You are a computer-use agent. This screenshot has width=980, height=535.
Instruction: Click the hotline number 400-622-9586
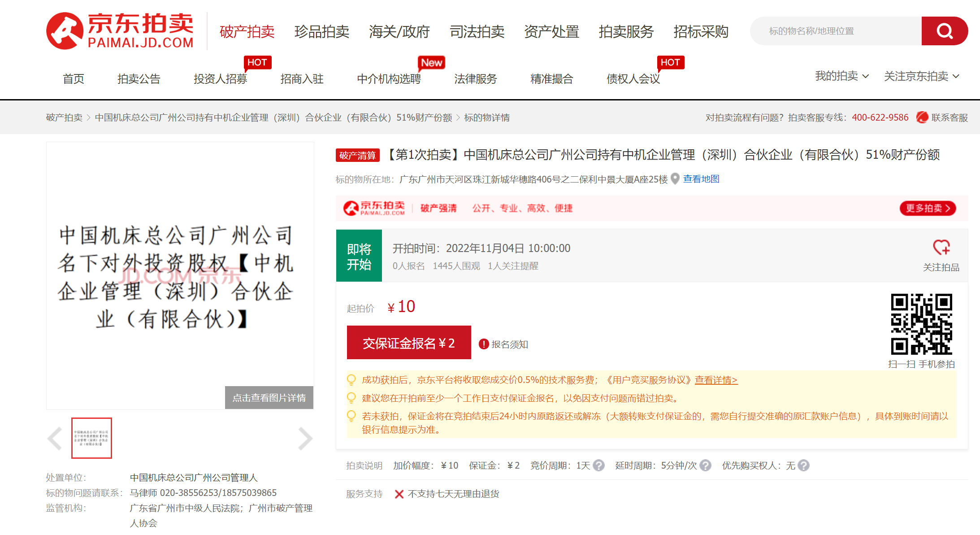pyautogui.click(x=880, y=117)
